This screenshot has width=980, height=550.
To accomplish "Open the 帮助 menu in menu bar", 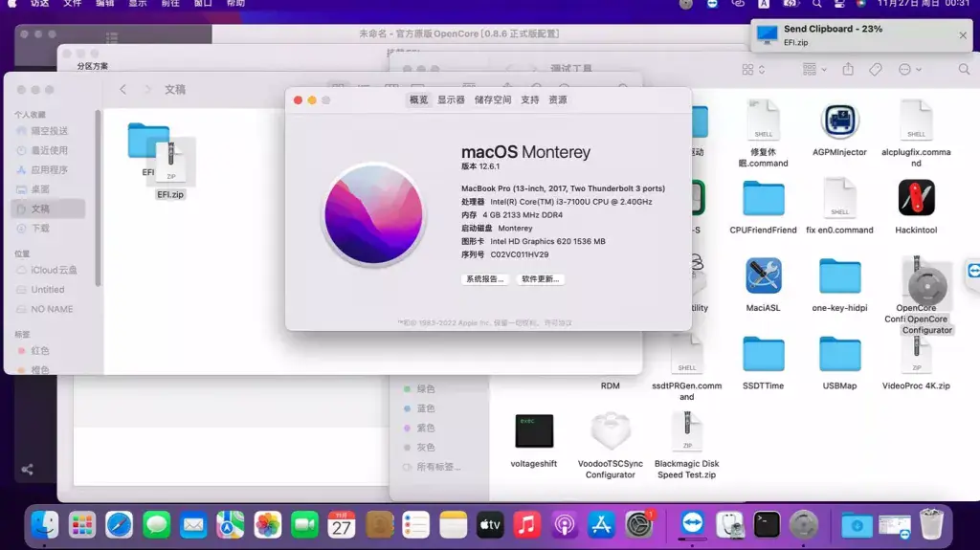I will click(x=235, y=4).
